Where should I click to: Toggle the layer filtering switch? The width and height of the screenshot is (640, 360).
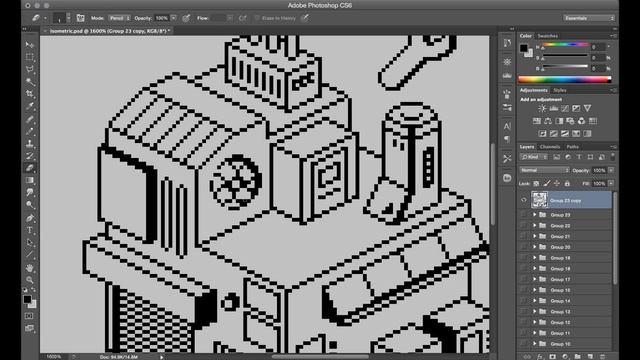(x=612, y=157)
